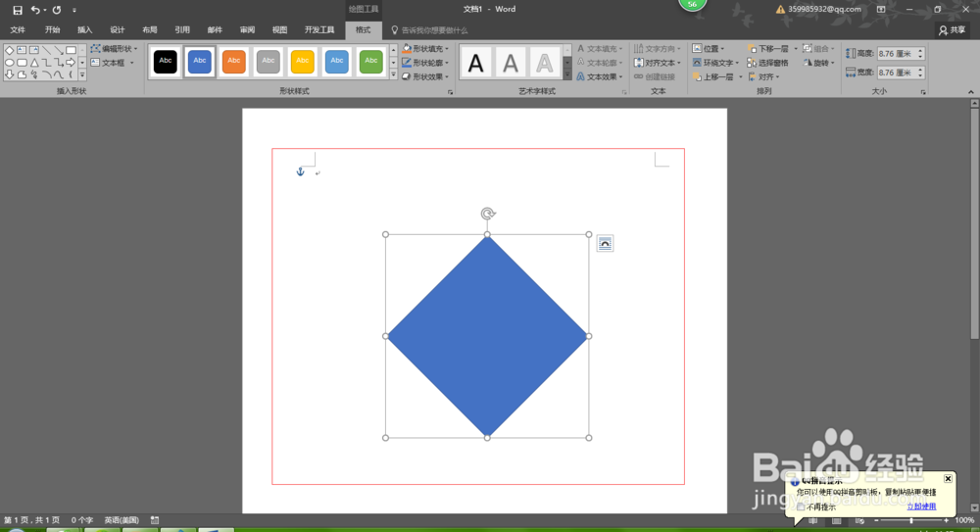The image size is (980, 532).
Task: Open the 文件 (File) menu
Action: (18, 30)
